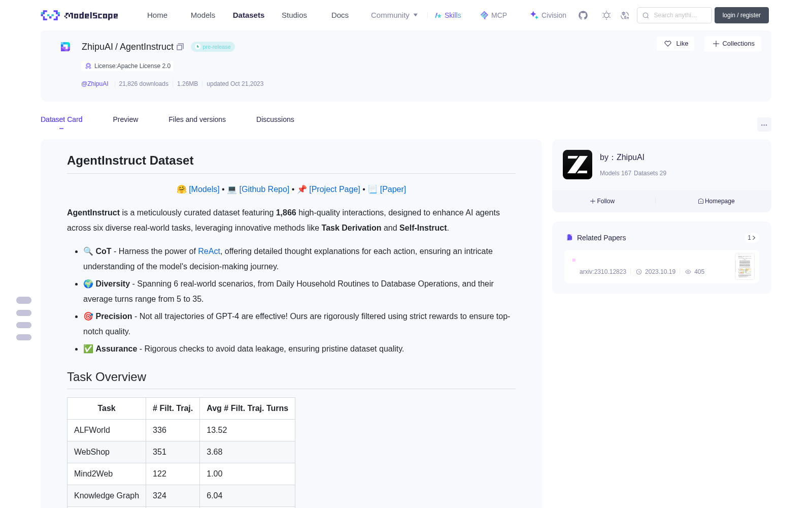812x508 pixels.
Task: Switch to the Preview tab
Action: 125,119
